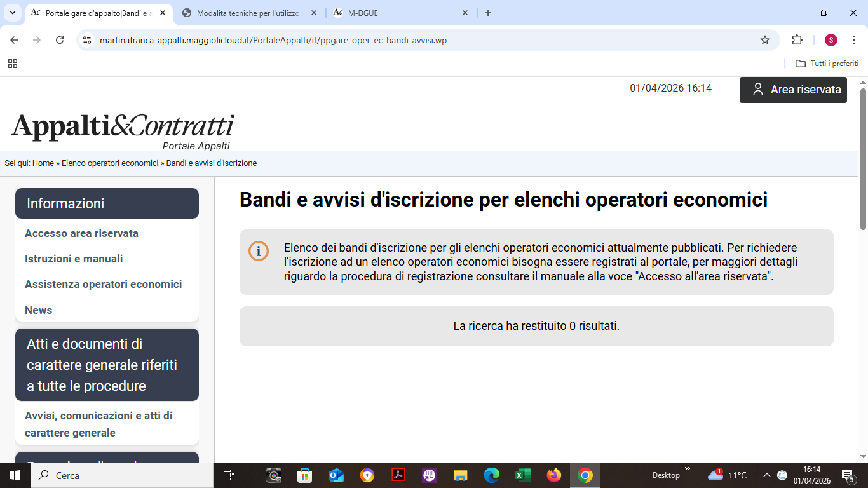Image resolution: width=868 pixels, height=488 pixels.
Task: Reload the current page
Action: pos(60,40)
